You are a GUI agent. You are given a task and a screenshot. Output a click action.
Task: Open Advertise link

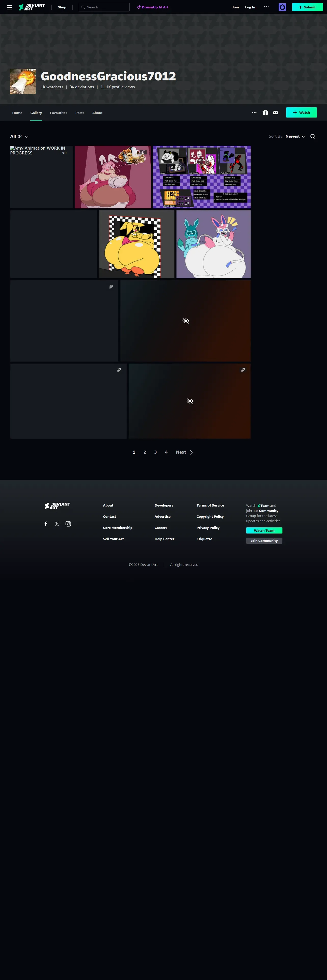tap(162, 517)
